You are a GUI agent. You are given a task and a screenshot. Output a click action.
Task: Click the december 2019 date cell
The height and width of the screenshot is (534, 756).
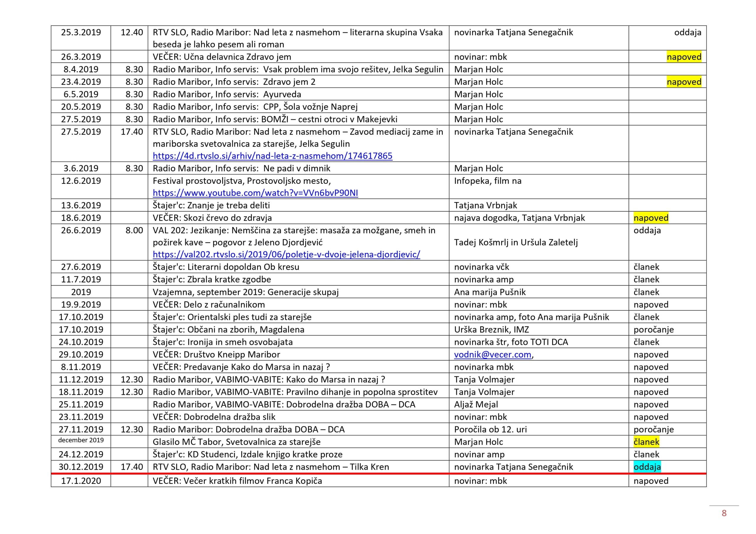(x=81, y=440)
